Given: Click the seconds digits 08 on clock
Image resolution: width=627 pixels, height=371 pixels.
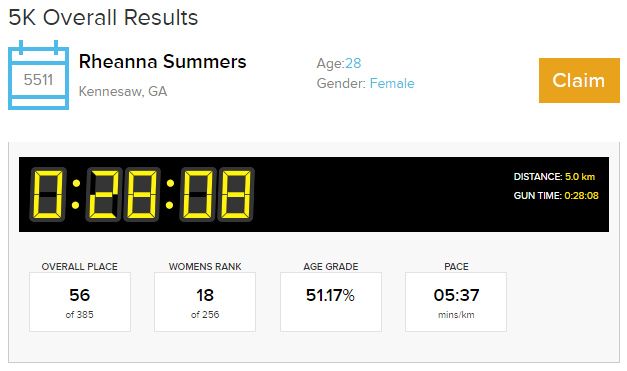Looking at the screenshot, I should [x=217, y=194].
